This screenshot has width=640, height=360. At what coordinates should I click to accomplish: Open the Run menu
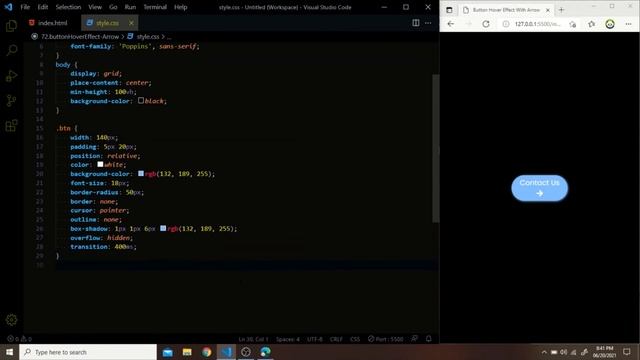tap(130, 7)
